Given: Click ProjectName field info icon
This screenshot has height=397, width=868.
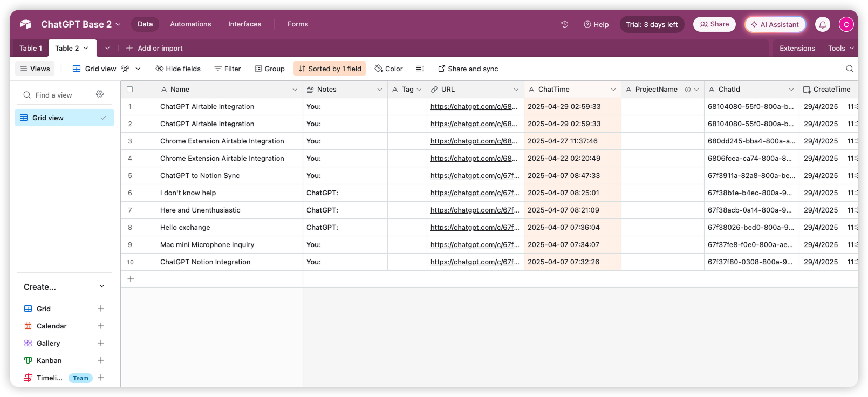Looking at the screenshot, I should point(688,90).
